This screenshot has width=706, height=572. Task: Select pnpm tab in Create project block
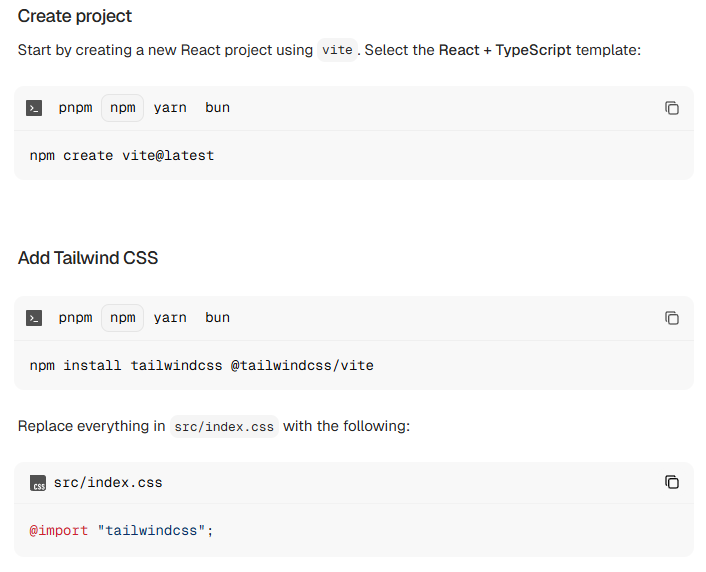click(x=75, y=108)
